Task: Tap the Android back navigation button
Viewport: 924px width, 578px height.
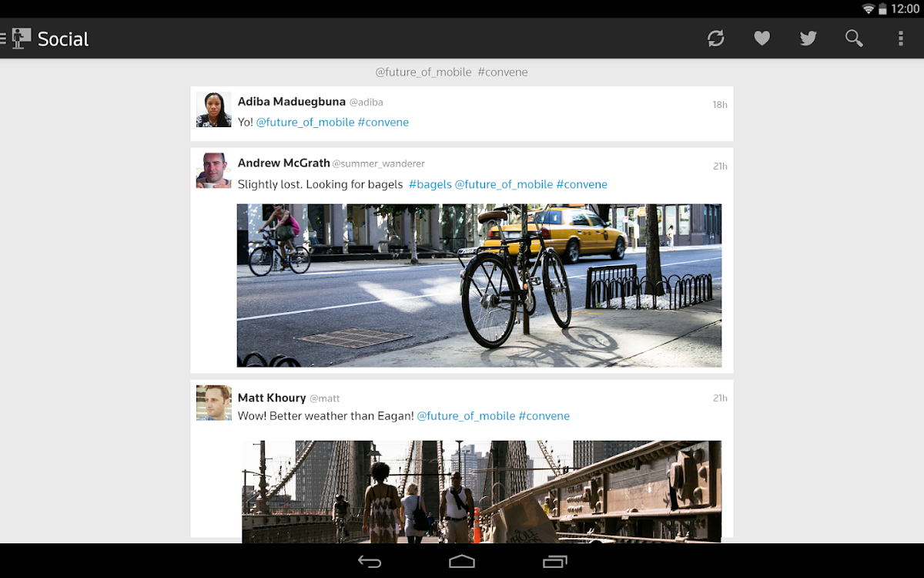Action: (x=370, y=562)
